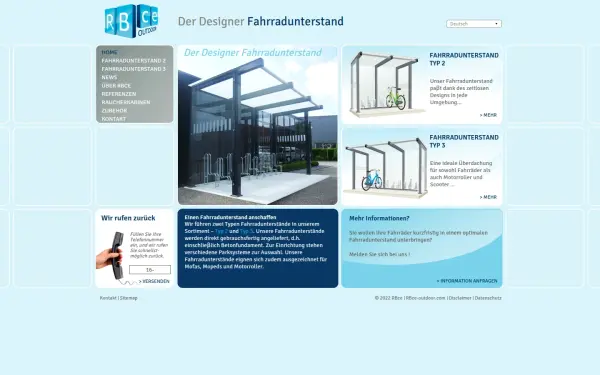Open the Deutsch language dropdown
Viewport: 600px width, 375px height.
point(474,24)
